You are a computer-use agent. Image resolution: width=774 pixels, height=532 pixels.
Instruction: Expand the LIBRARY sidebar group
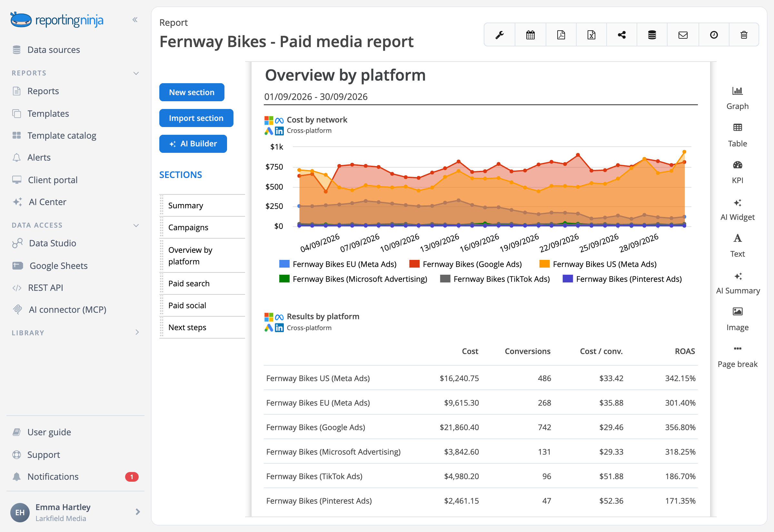pyautogui.click(x=137, y=332)
